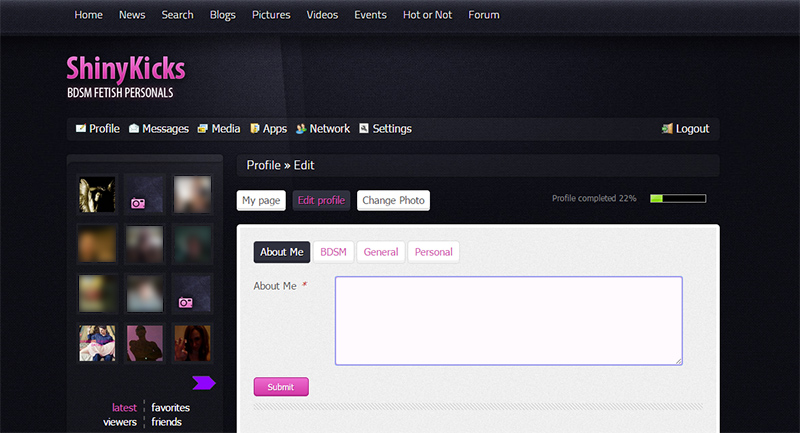This screenshot has width=800, height=433.
Task: Open the Profile member link
Action: (104, 129)
